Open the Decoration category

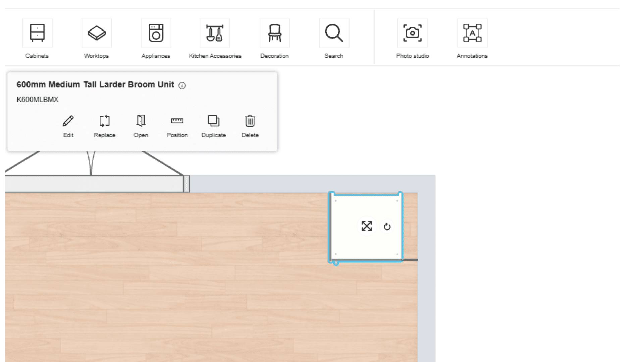[x=275, y=33]
